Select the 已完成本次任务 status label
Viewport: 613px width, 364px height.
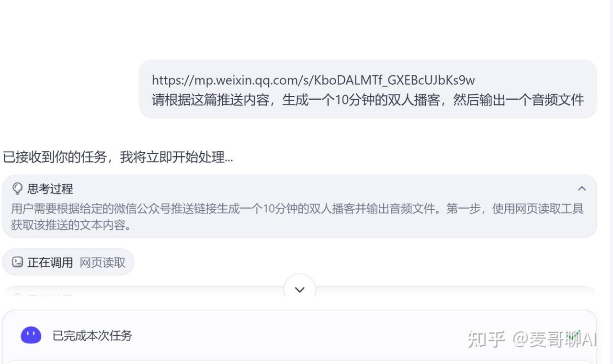[92, 335]
